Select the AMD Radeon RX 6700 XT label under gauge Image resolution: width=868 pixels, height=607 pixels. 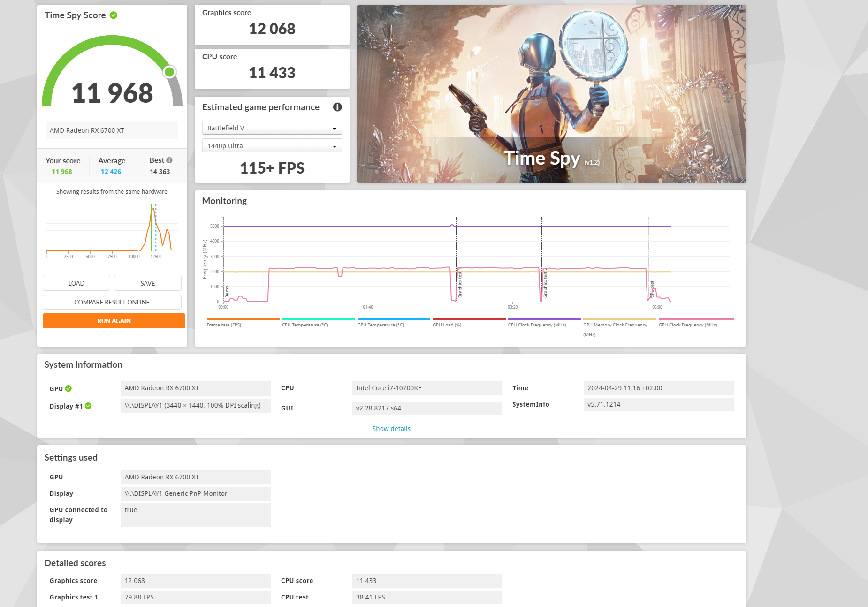112,130
